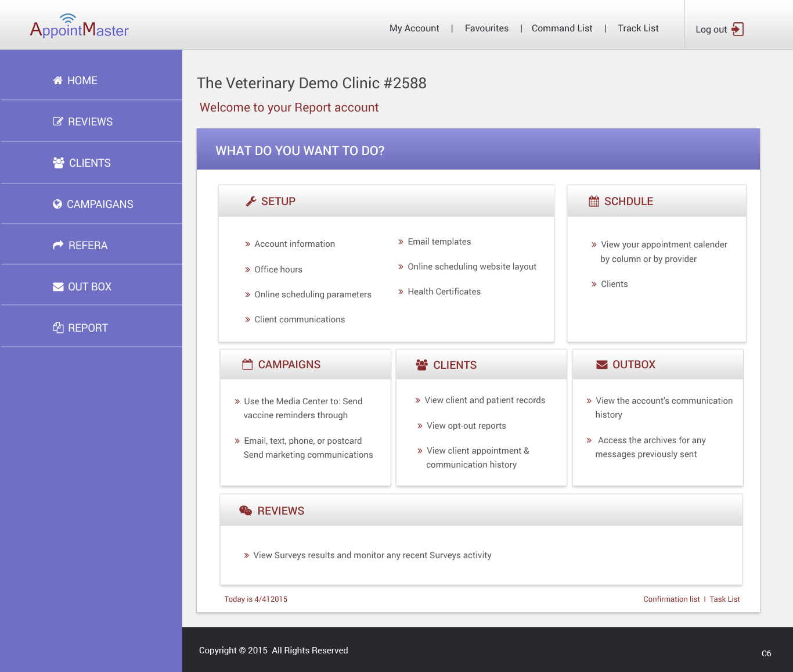Open REVIEWS in the sidebar
This screenshot has height=672, width=793.
[x=92, y=121]
